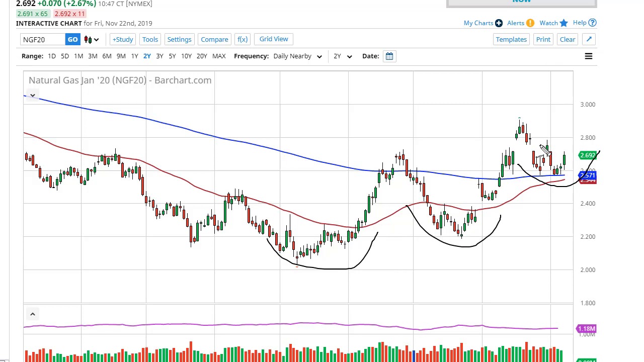Screen dimensions: 644x362
Task: Open the Alerts link
Action: (516, 23)
